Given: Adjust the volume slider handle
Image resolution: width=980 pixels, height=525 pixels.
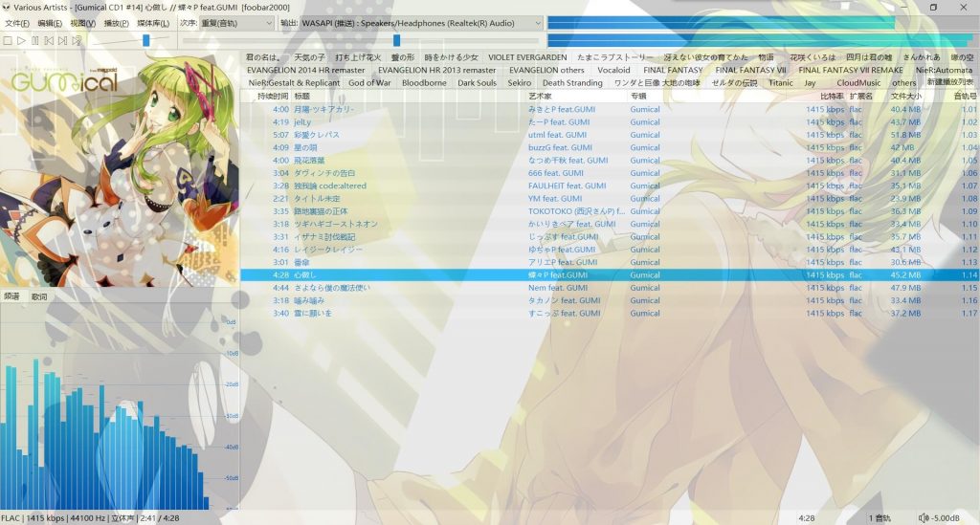Looking at the screenshot, I should [145, 40].
